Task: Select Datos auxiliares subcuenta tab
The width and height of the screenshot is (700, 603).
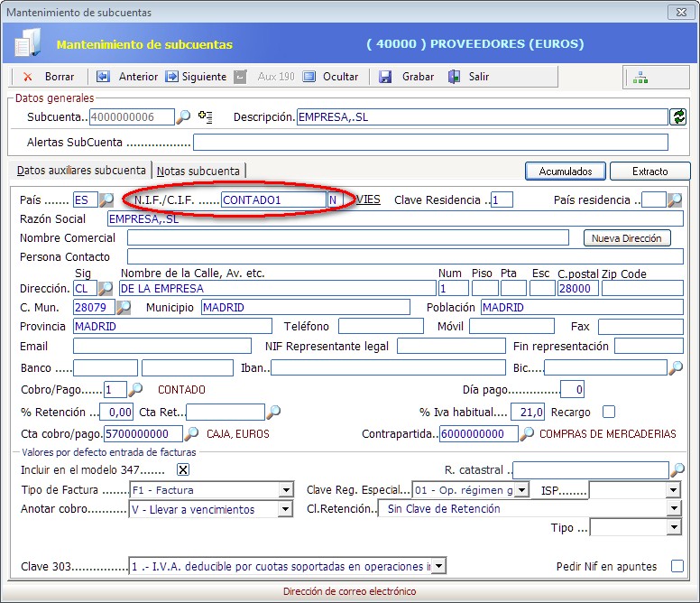Action: (81, 171)
